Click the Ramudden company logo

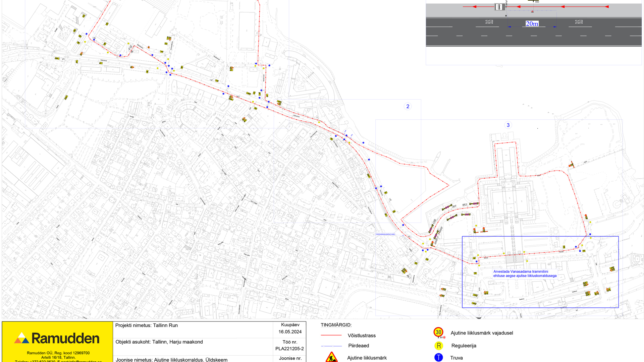point(57,338)
